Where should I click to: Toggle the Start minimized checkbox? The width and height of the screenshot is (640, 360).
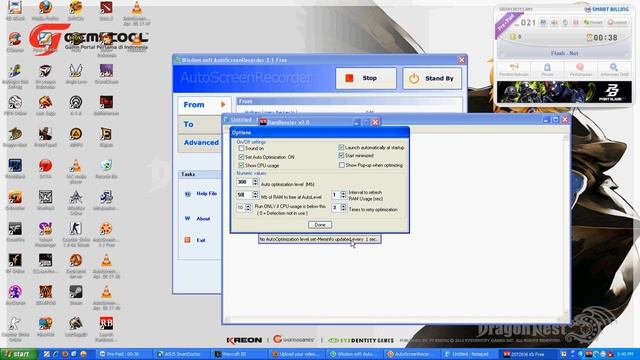pos(342,156)
